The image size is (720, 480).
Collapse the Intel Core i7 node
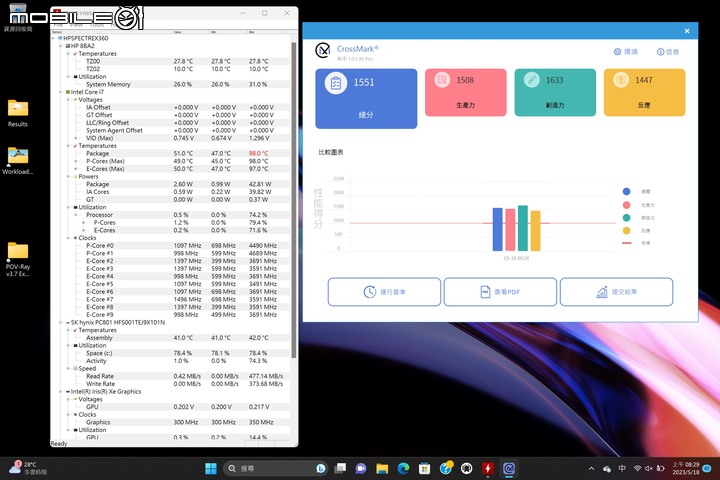tap(61, 92)
